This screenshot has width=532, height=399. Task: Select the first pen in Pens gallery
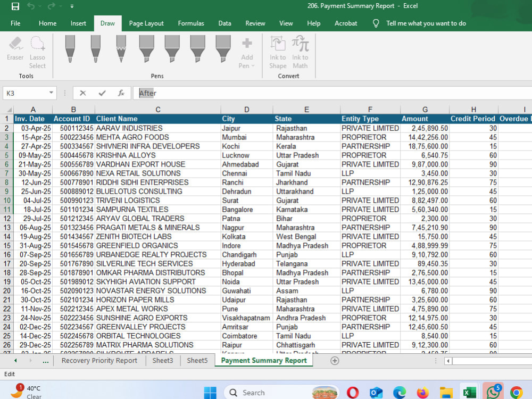(x=70, y=49)
